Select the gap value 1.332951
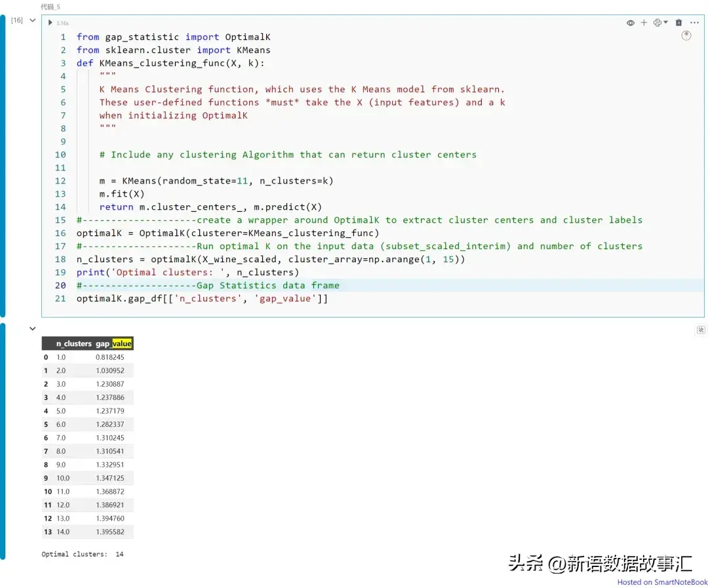Screen dimensions: 708x588 (x=109, y=465)
